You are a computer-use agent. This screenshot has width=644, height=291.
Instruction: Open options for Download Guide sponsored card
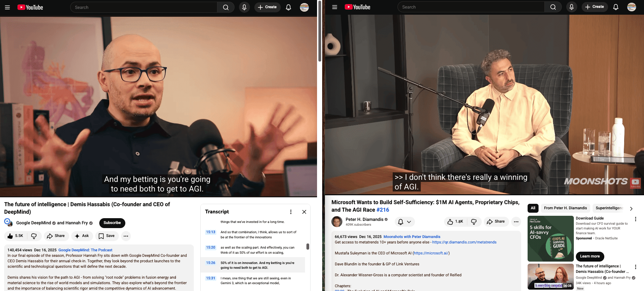(635, 219)
